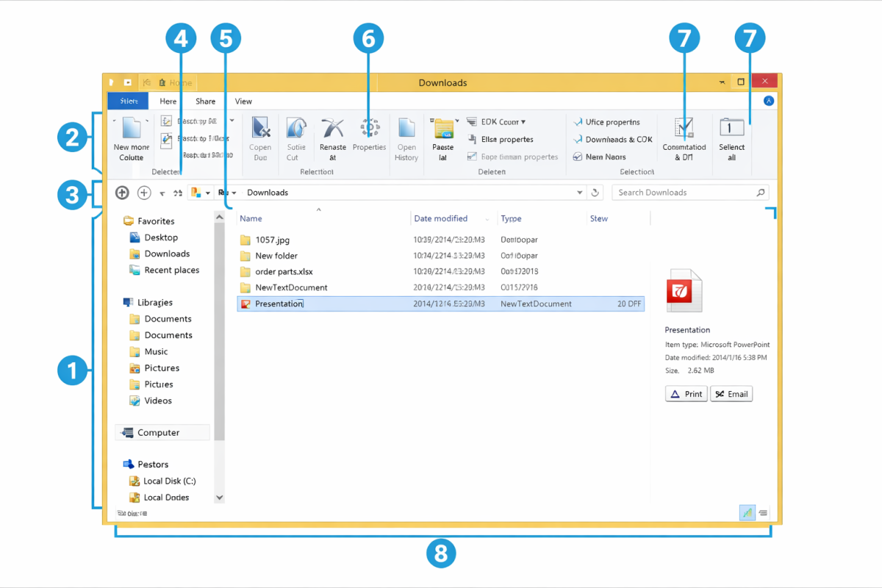Click the Print button in the preview pane
The width and height of the screenshot is (882, 588).
click(685, 393)
